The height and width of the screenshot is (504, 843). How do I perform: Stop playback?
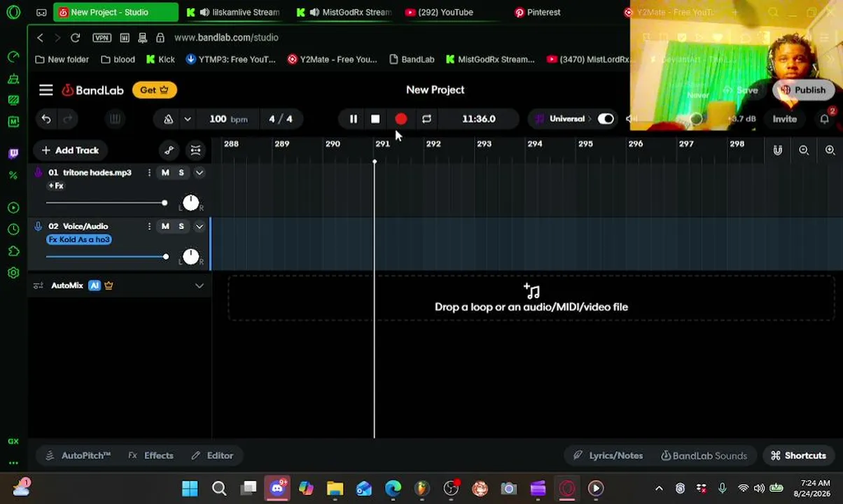pyautogui.click(x=375, y=119)
